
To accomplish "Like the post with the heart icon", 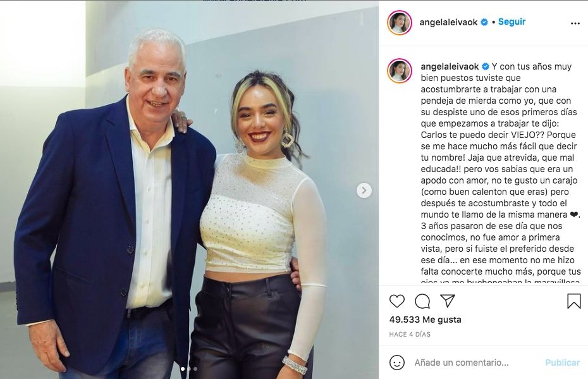I will (x=397, y=301).
